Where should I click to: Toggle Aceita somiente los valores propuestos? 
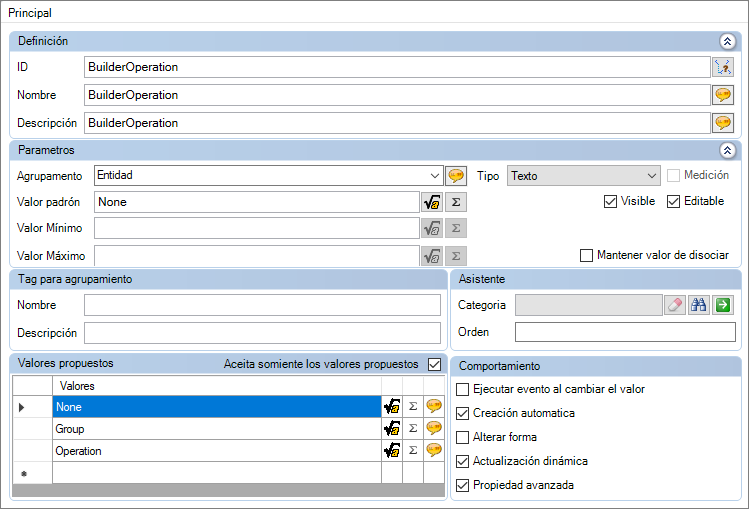(434, 364)
